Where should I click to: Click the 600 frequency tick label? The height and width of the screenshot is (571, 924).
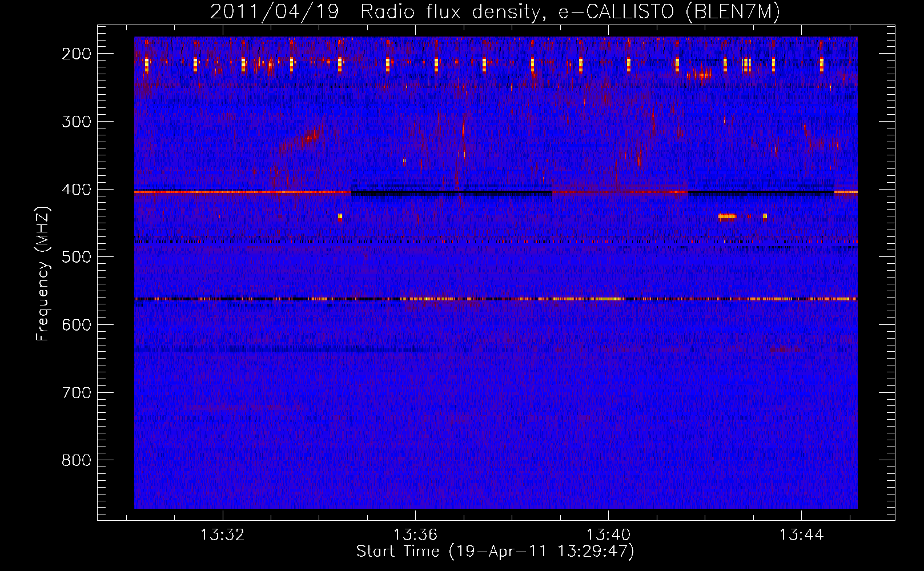[x=77, y=325]
